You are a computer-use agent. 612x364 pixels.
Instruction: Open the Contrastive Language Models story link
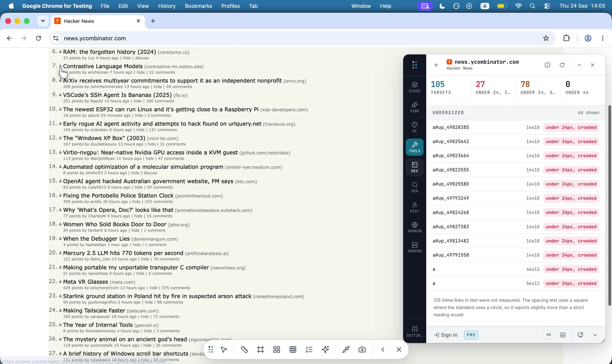click(x=103, y=66)
